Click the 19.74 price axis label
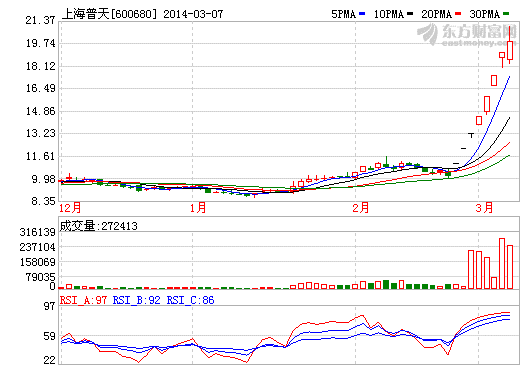The image size is (520, 365). [x=40, y=43]
